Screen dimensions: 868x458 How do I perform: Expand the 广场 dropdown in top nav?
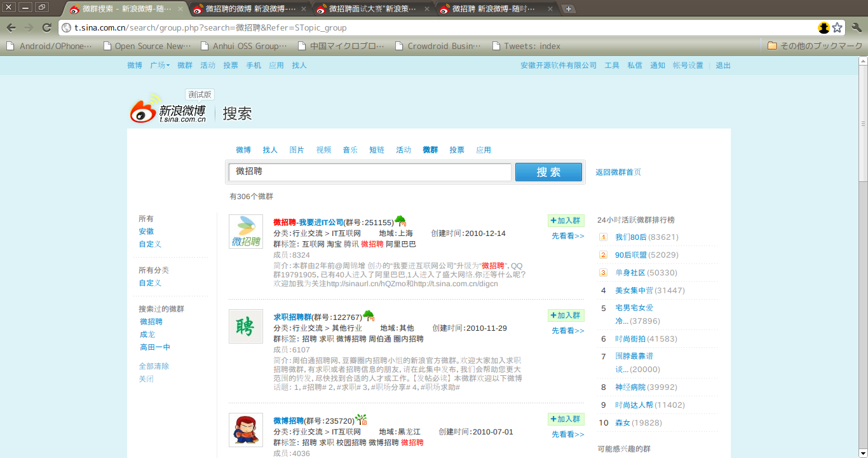(159, 66)
